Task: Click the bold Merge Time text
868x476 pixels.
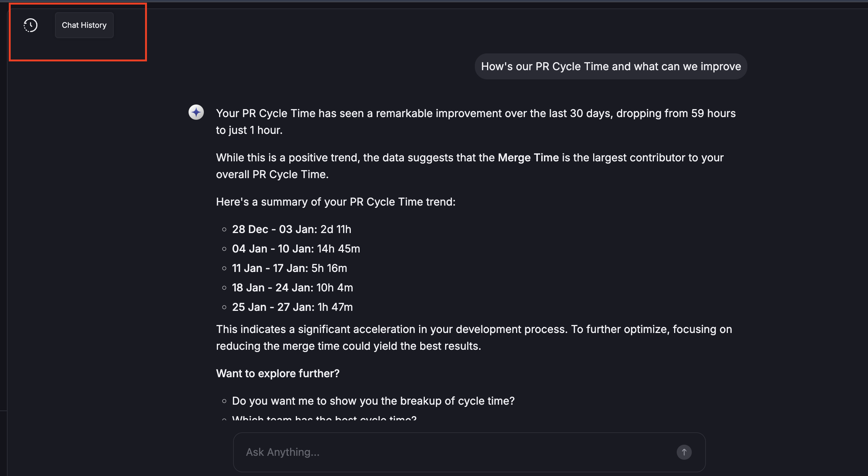Action: [x=528, y=158]
